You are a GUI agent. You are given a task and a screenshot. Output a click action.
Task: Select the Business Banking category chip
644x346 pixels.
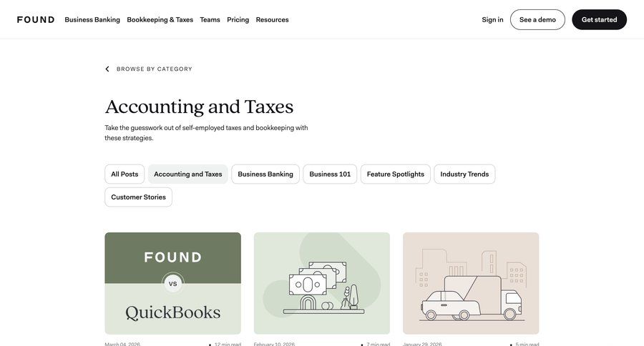point(265,174)
